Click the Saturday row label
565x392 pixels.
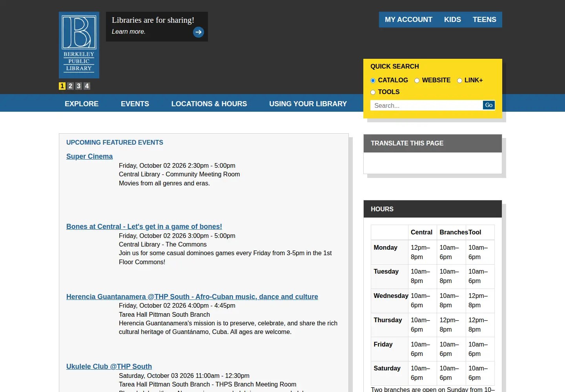click(387, 368)
